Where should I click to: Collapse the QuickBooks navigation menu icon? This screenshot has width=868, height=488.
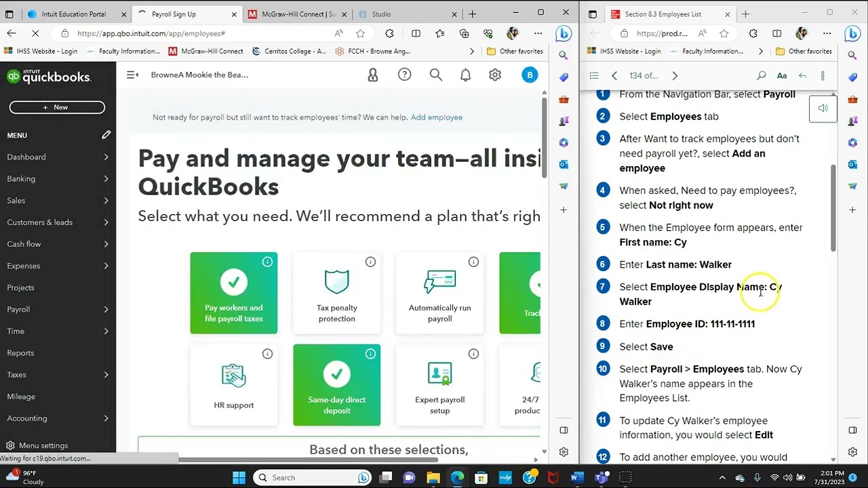click(132, 75)
